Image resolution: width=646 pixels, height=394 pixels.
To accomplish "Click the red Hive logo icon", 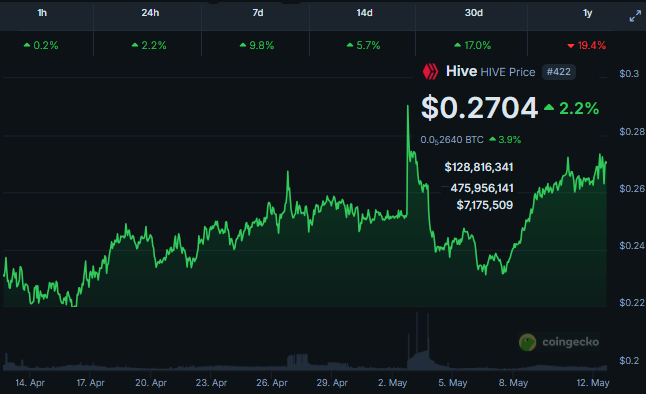I will pos(430,72).
